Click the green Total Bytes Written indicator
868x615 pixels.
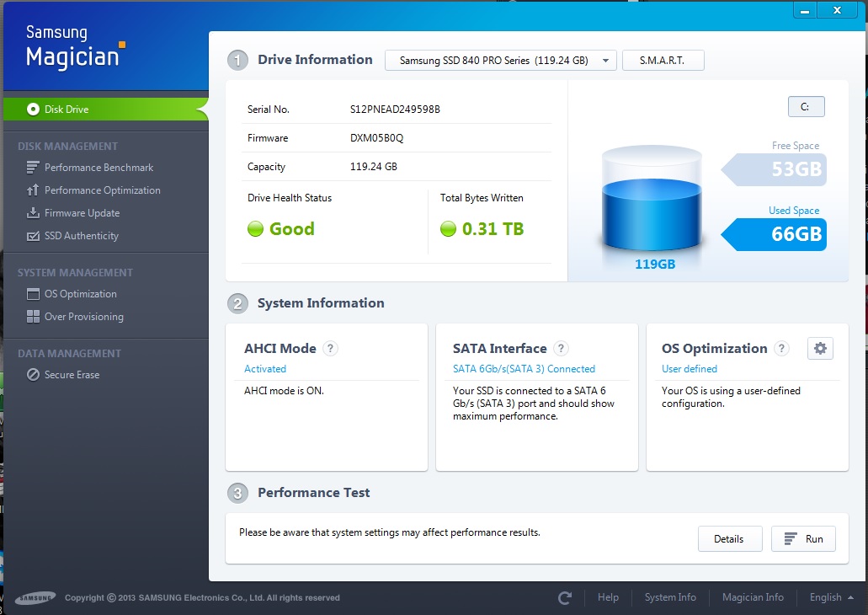[448, 228]
